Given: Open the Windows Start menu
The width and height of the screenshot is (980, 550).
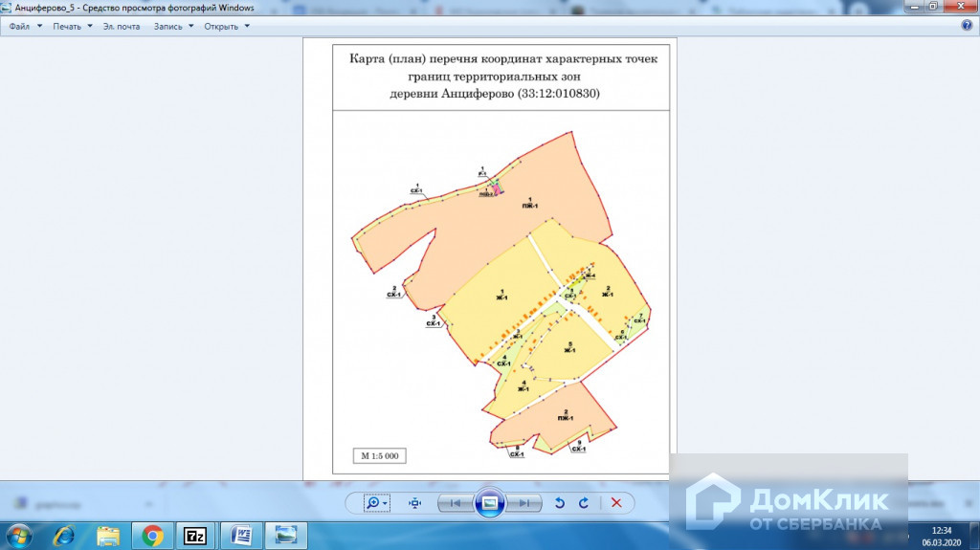Looking at the screenshot, I should [18, 535].
